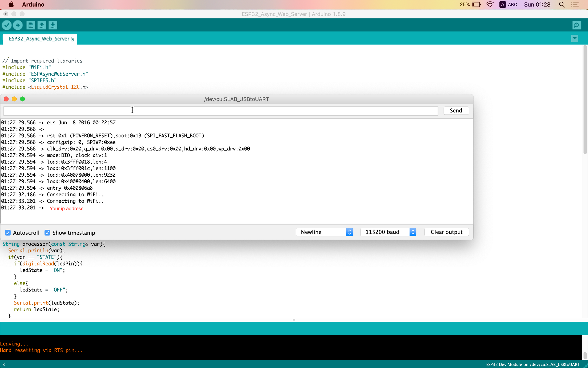Click the Upload arrow icon
The width and height of the screenshot is (588, 368).
18,25
